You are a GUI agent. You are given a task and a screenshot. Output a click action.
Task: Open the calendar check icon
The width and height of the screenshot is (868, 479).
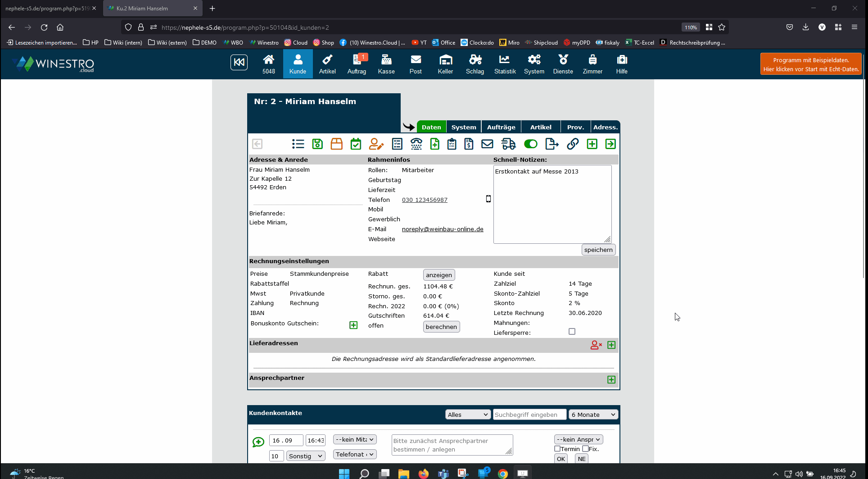[356, 144]
